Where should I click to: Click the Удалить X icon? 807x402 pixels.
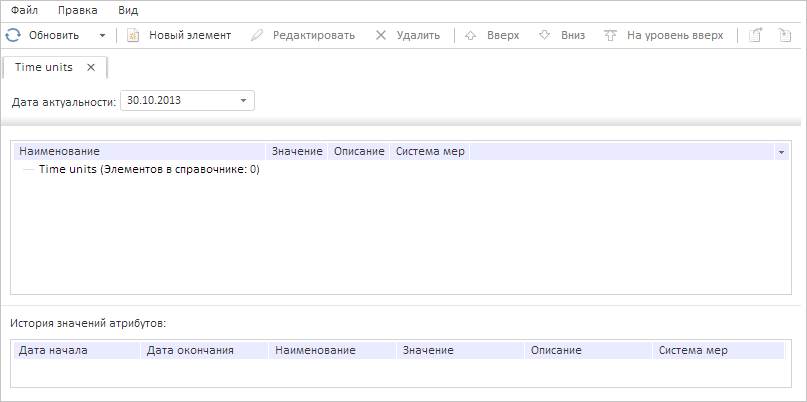(380, 35)
